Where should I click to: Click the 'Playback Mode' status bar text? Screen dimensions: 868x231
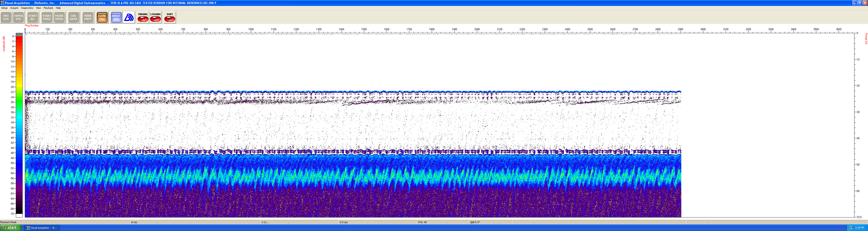click(x=8, y=222)
